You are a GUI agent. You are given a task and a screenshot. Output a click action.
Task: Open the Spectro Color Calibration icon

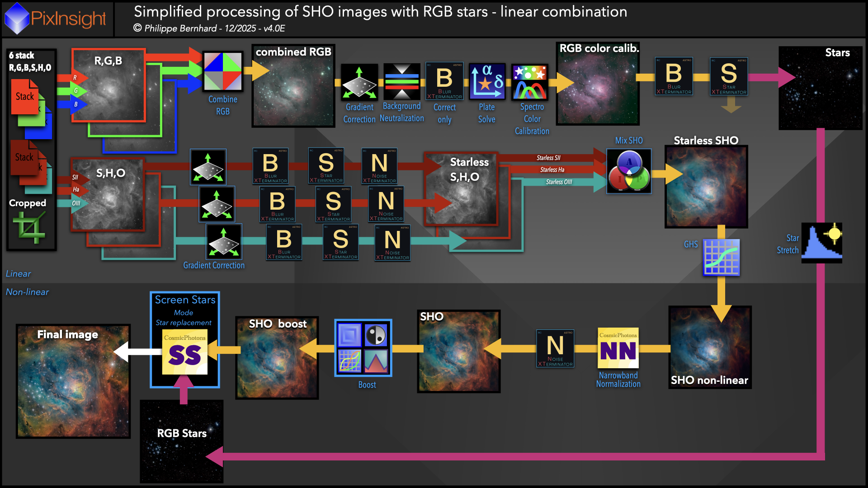point(530,82)
